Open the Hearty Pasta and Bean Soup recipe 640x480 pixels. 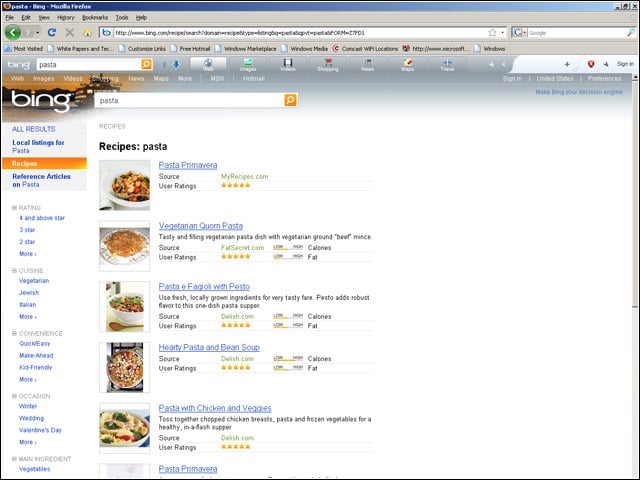coord(209,347)
